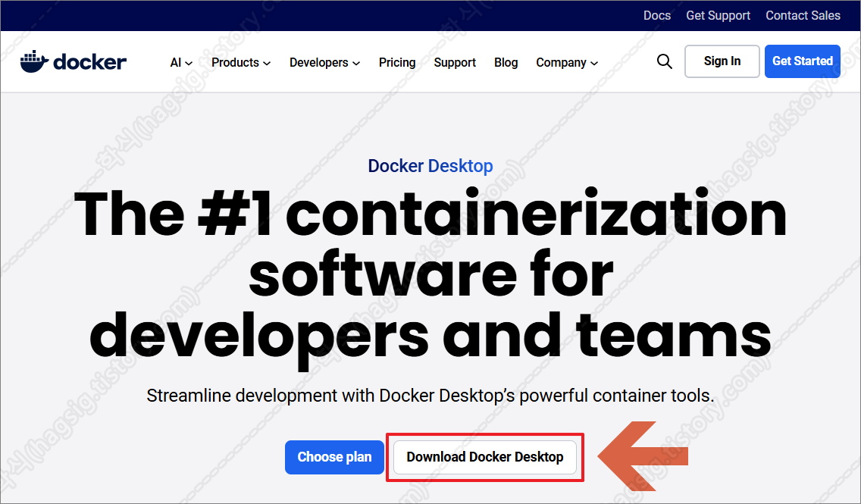Click the Sign In button
Image resolution: width=861 pixels, height=504 pixels.
722,61
